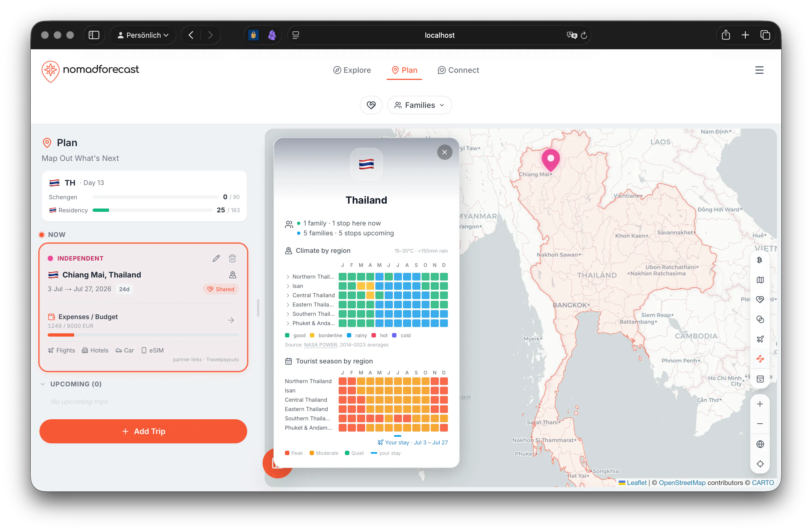Expand the Phuket & Andaman climate row
The width and height of the screenshot is (812, 532).
point(288,323)
